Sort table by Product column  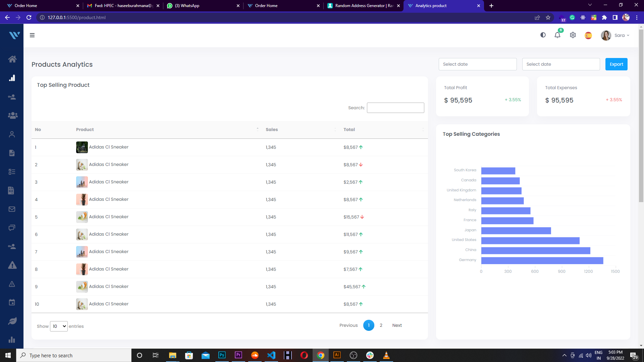[85, 130]
